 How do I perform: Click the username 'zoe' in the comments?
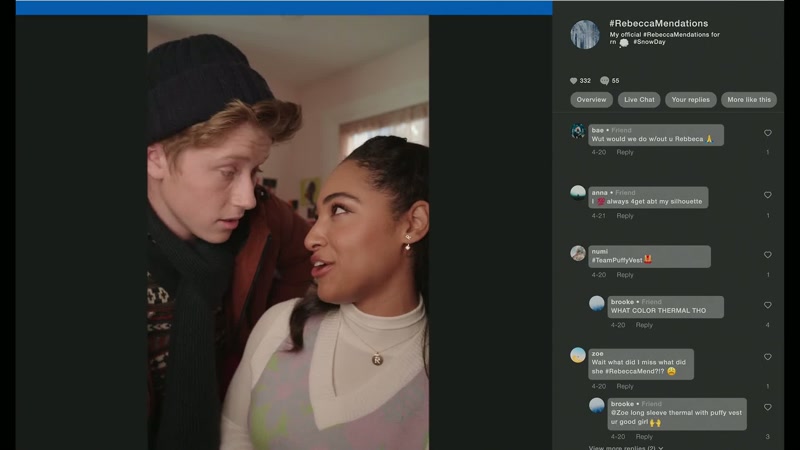(x=597, y=354)
